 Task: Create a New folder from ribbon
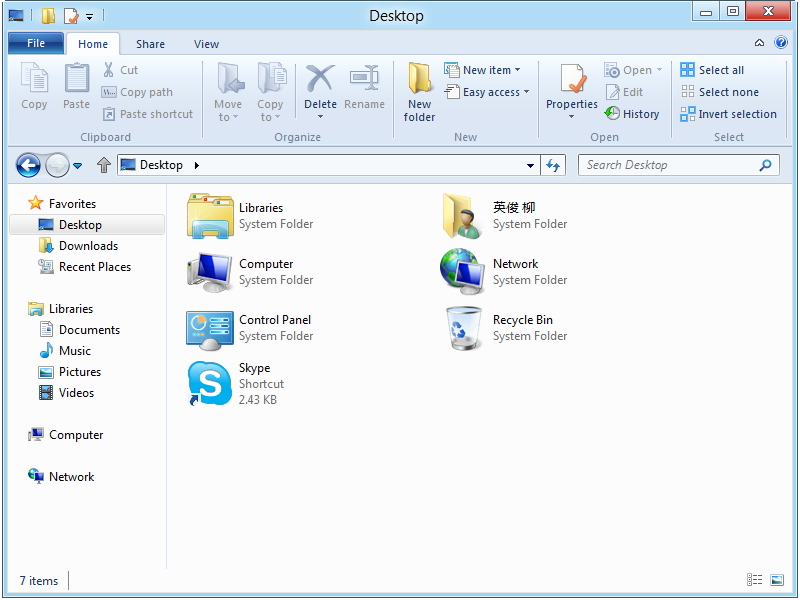pyautogui.click(x=419, y=92)
